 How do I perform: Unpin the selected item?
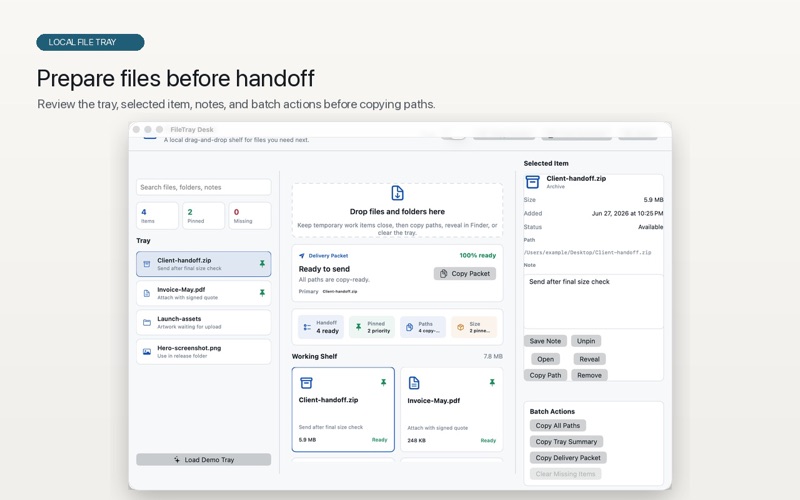pos(586,341)
